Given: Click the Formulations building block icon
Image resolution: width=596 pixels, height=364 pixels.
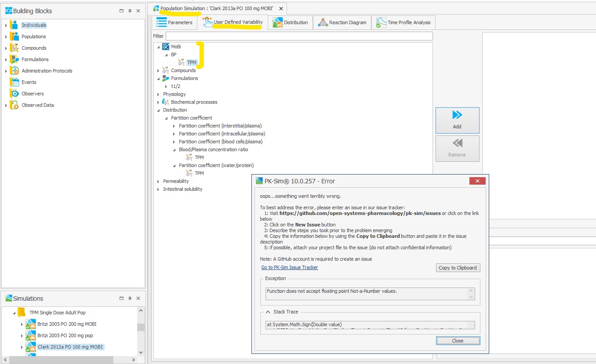Looking at the screenshot, I should 13,59.
